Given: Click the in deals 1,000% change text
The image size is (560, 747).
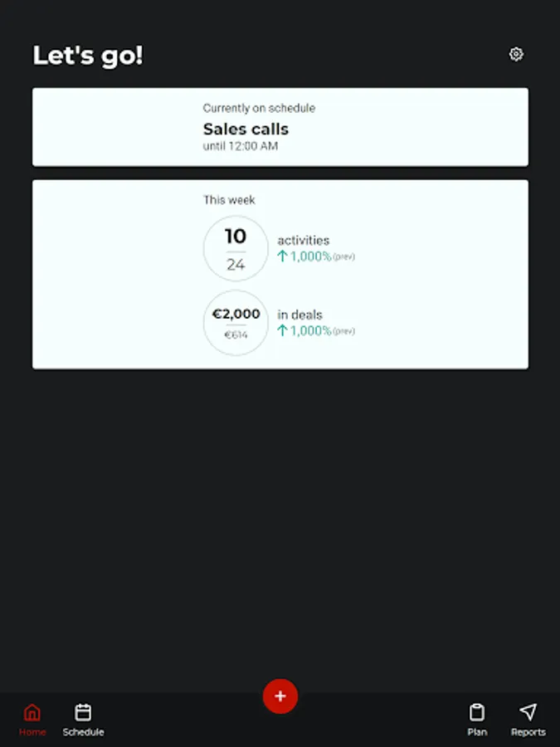Looking at the screenshot, I should coord(310,330).
